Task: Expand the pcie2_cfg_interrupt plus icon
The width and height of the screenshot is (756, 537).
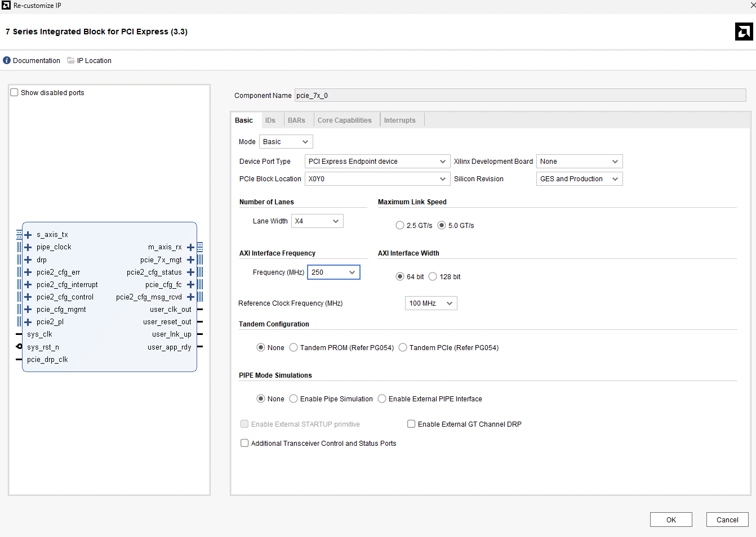Action: pyautogui.click(x=28, y=285)
